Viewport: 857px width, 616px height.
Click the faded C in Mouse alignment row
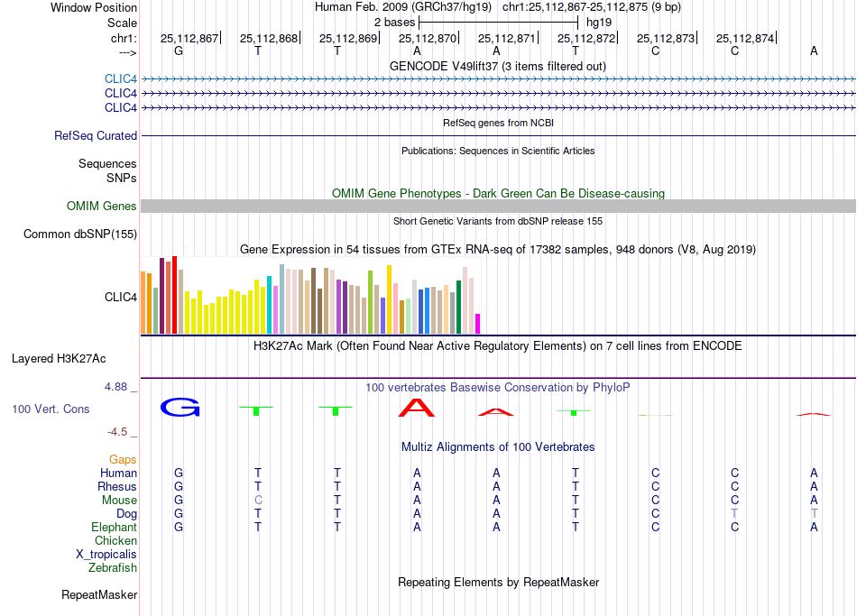[x=258, y=501]
